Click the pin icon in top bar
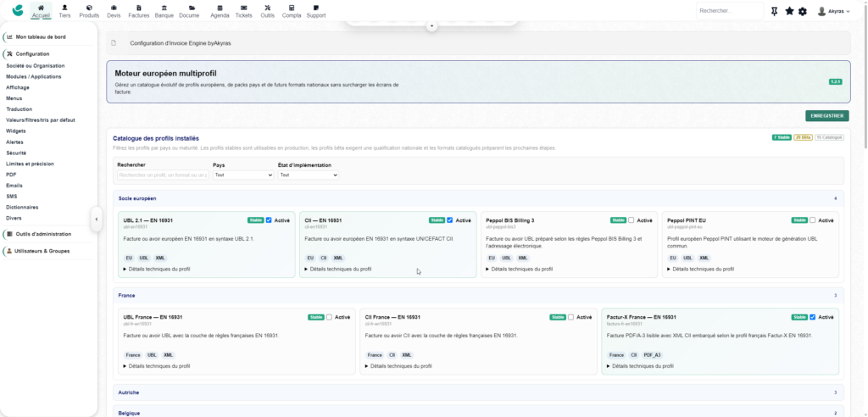 click(775, 11)
